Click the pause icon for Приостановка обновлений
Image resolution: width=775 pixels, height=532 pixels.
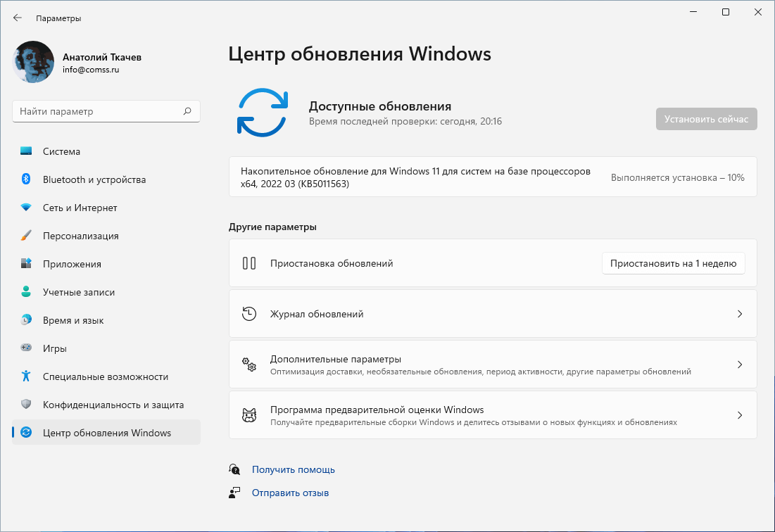click(x=249, y=262)
